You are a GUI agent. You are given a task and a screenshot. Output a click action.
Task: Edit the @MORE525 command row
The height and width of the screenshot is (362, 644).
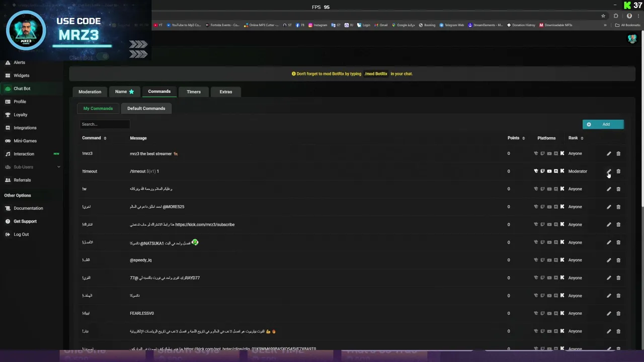609,207
